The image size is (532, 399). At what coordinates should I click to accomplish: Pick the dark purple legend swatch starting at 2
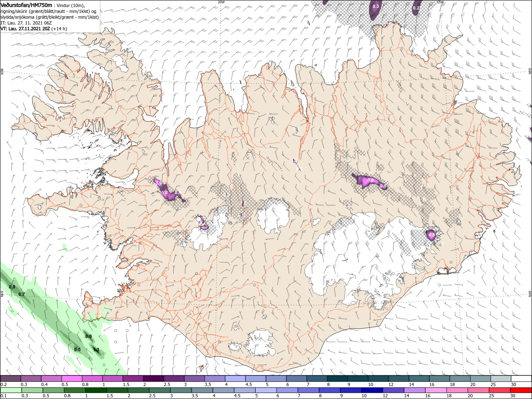click(153, 379)
